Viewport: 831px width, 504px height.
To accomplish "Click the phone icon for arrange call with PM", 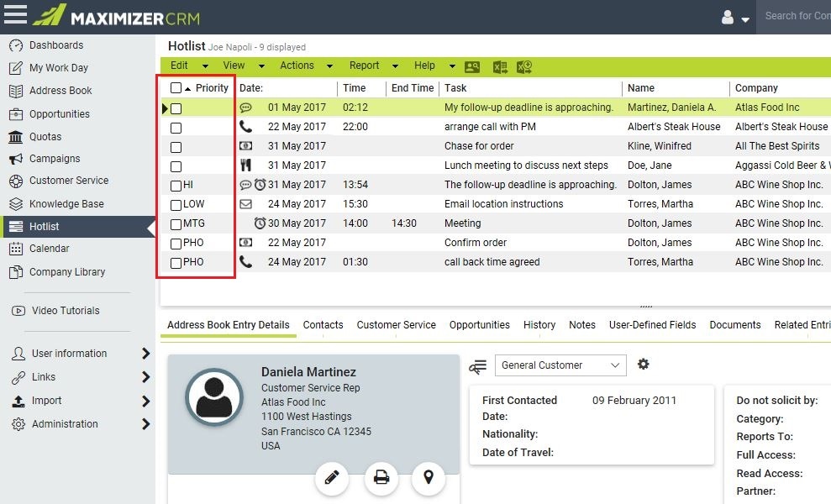I will pos(245,126).
